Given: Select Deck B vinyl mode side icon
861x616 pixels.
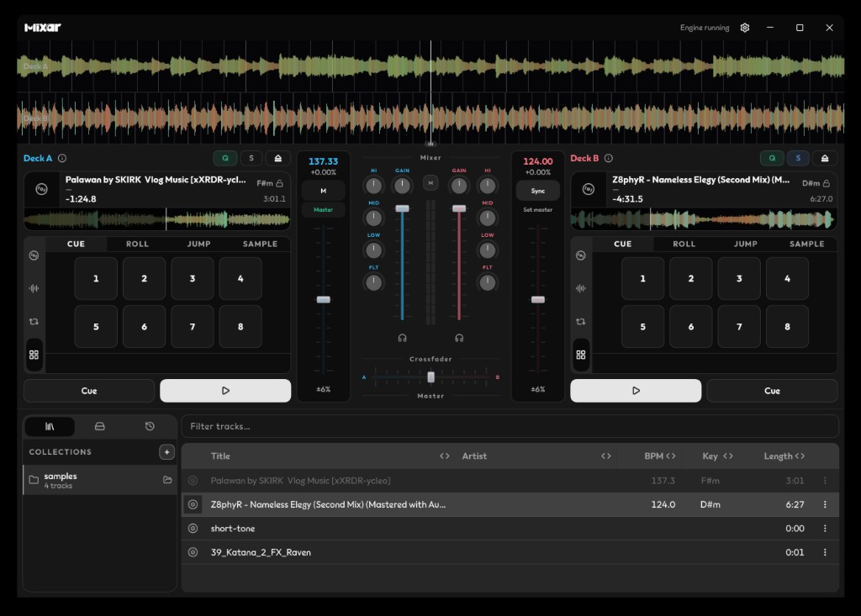Looking at the screenshot, I should tap(580, 255).
